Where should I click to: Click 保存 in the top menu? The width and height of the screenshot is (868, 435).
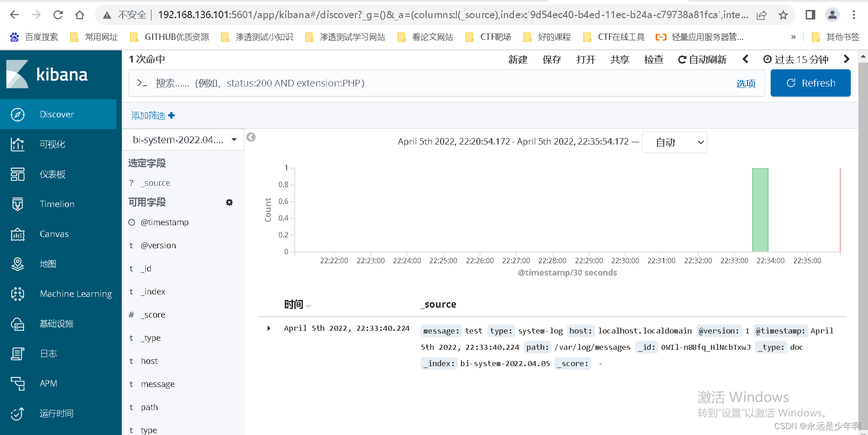552,59
